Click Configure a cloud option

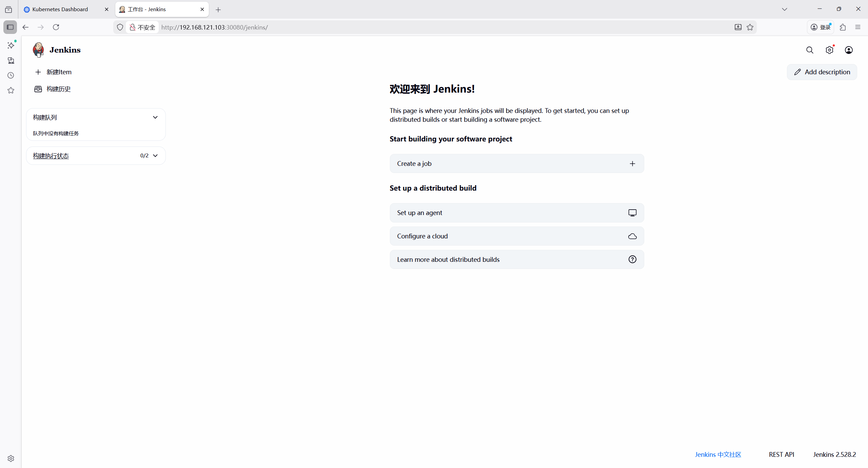(516, 236)
